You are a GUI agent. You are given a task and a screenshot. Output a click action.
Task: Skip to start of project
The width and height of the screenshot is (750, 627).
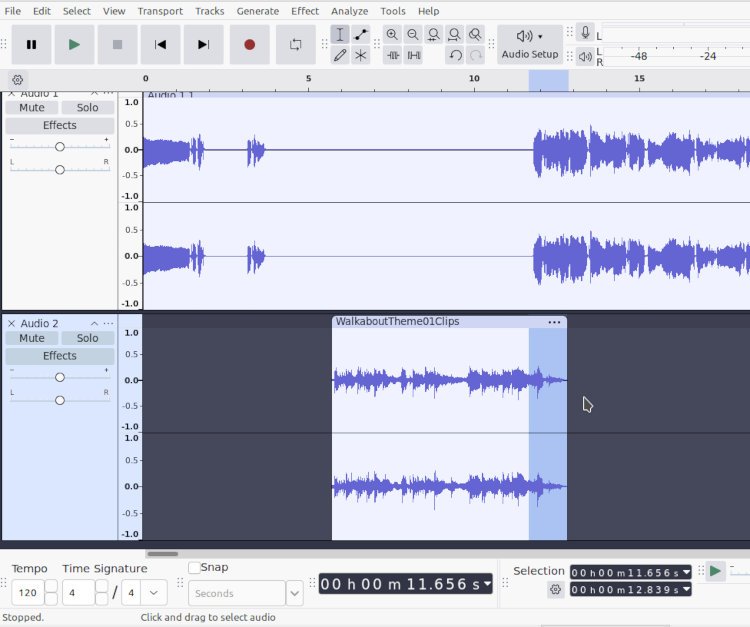pos(160,44)
